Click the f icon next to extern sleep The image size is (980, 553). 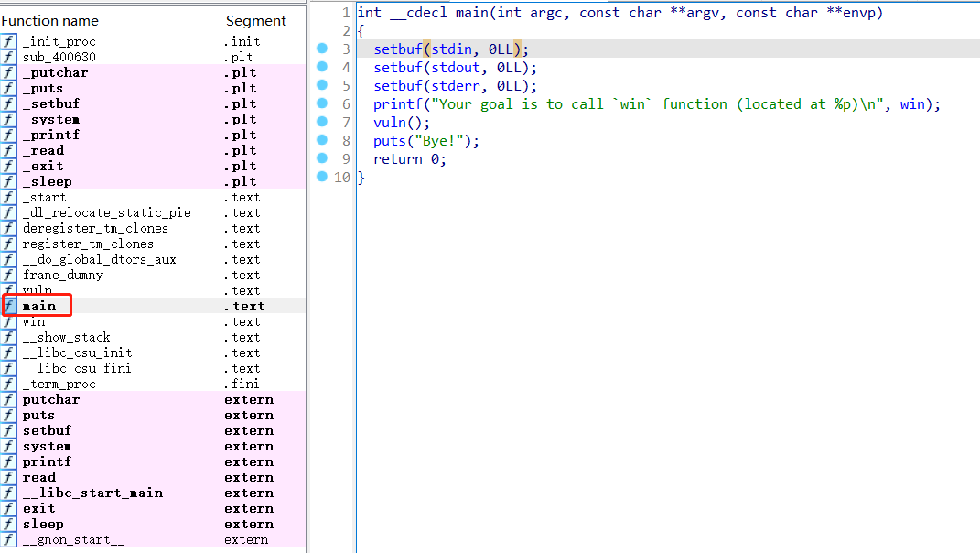(7, 524)
